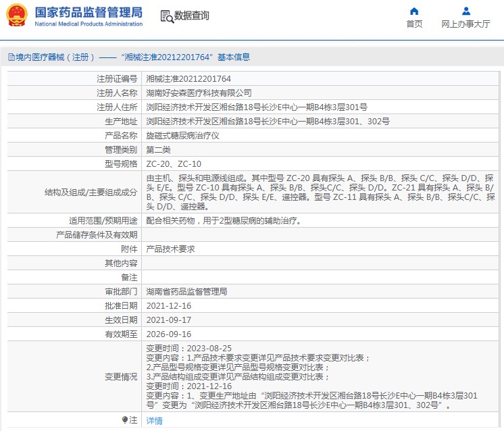Viewport: 504px width, 431px height.
Task: Click the 管理类别 value 第二类
Action: (159, 149)
